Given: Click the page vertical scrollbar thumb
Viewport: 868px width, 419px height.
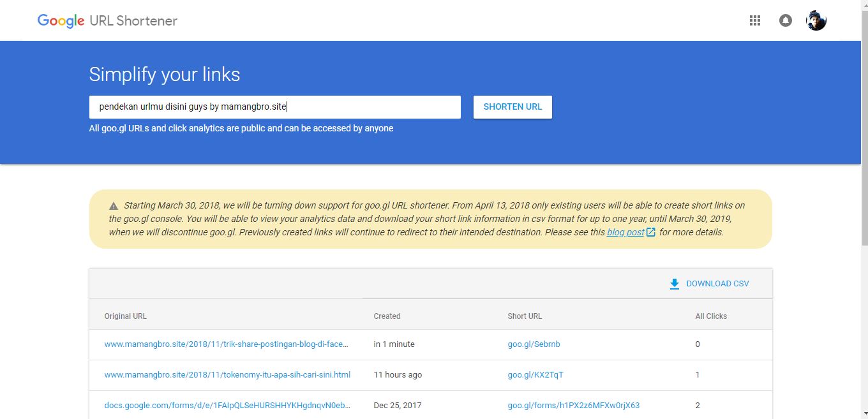Looking at the screenshot, I should click(865, 126).
